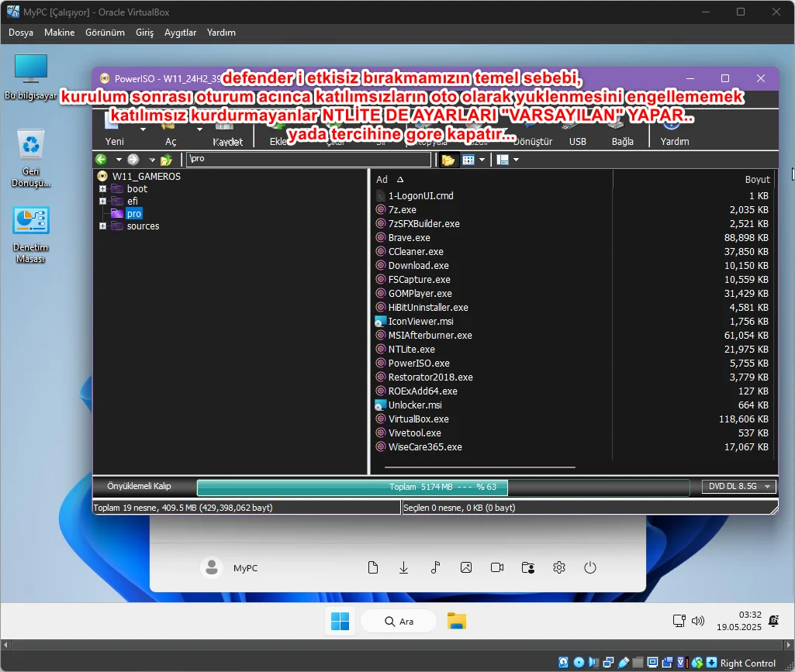This screenshot has height=672, width=795.
Task: Open File Explorer from the guest taskbar
Action: pyautogui.click(x=457, y=622)
